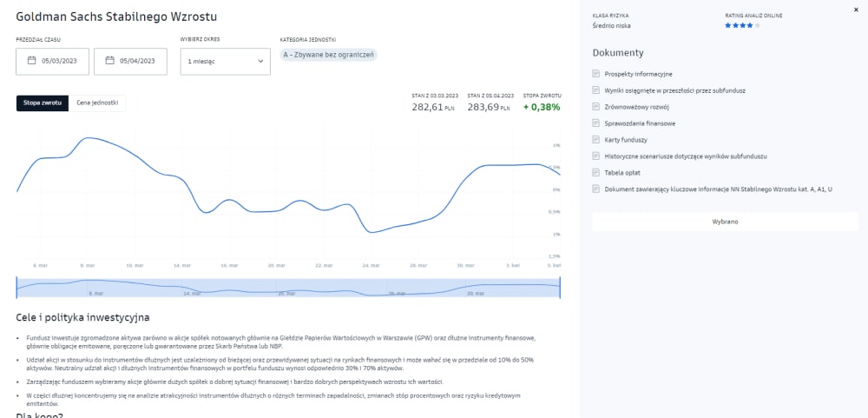Click the 283,69 PLN ending value

click(x=488, y=107)
